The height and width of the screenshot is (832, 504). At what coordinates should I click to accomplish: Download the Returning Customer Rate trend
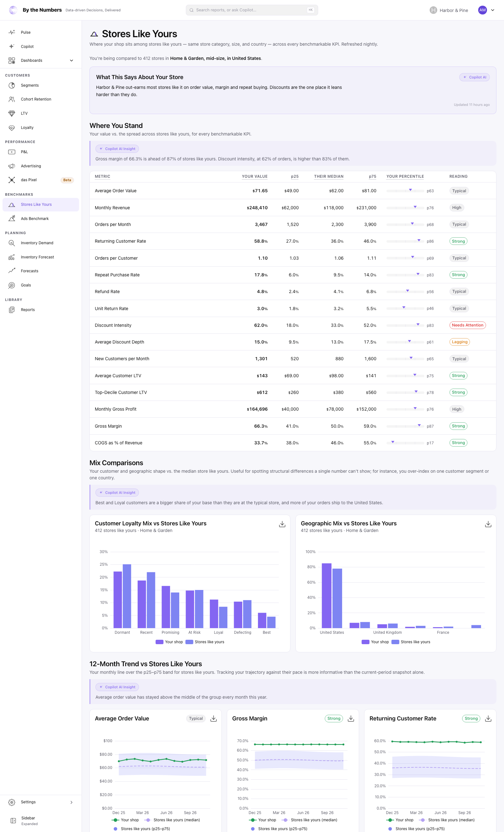click(x=488, y=719)
